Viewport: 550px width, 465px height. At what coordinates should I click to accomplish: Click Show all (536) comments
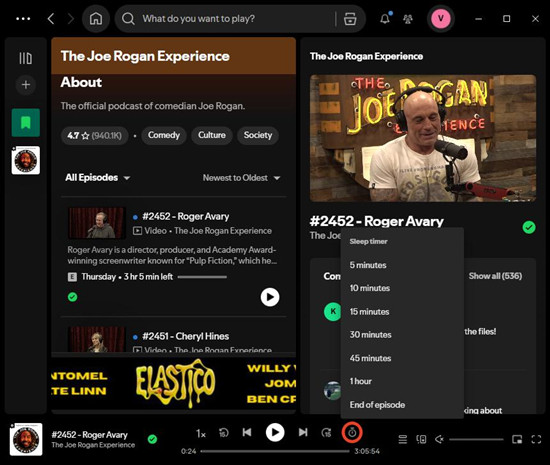[495, 276]
